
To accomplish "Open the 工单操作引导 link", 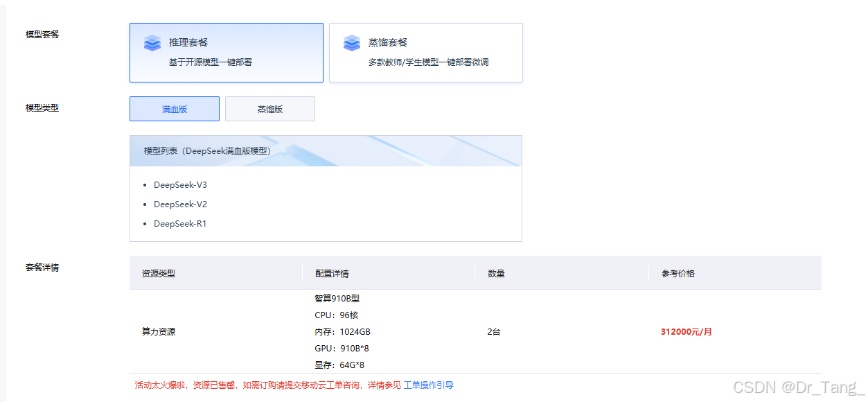I will point(428,385).
